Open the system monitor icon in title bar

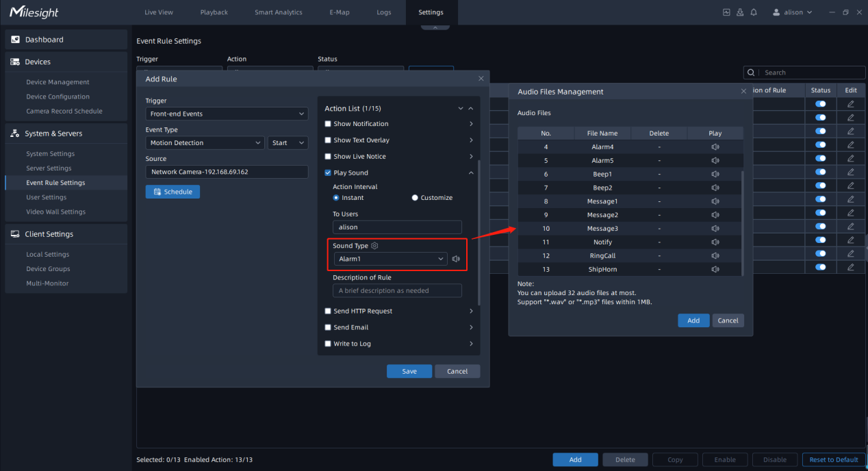click(726, 12)
